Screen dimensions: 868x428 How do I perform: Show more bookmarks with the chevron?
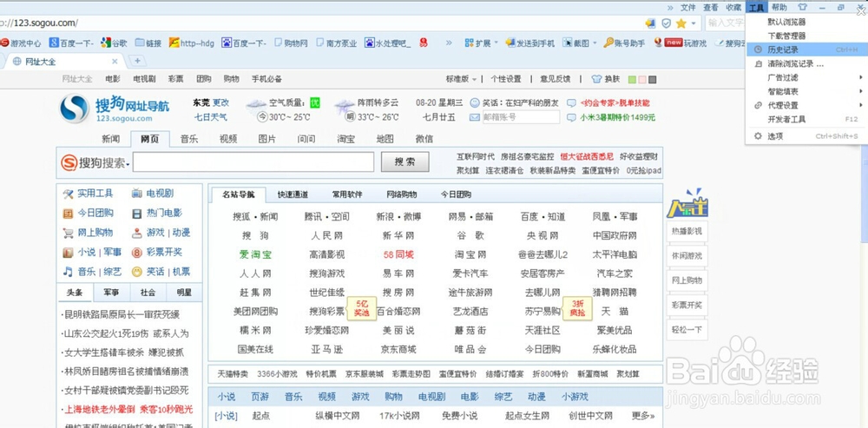[x=449, y=43]
